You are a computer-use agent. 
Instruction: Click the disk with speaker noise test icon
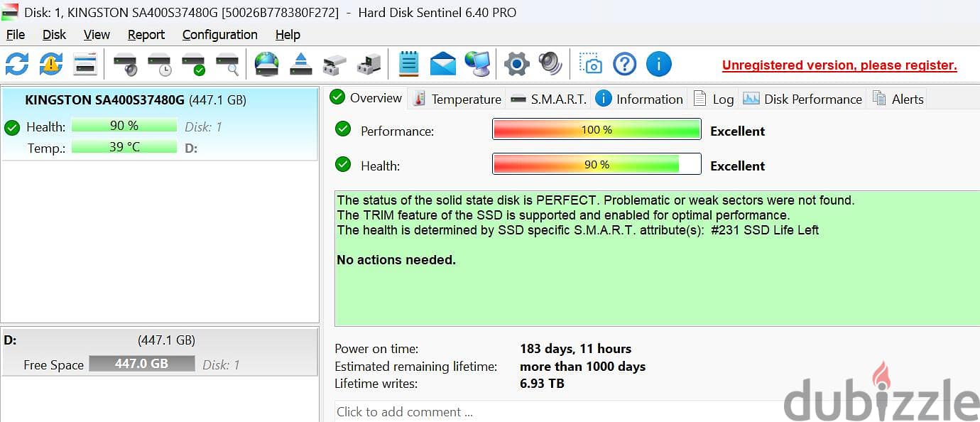coord(126,64)
